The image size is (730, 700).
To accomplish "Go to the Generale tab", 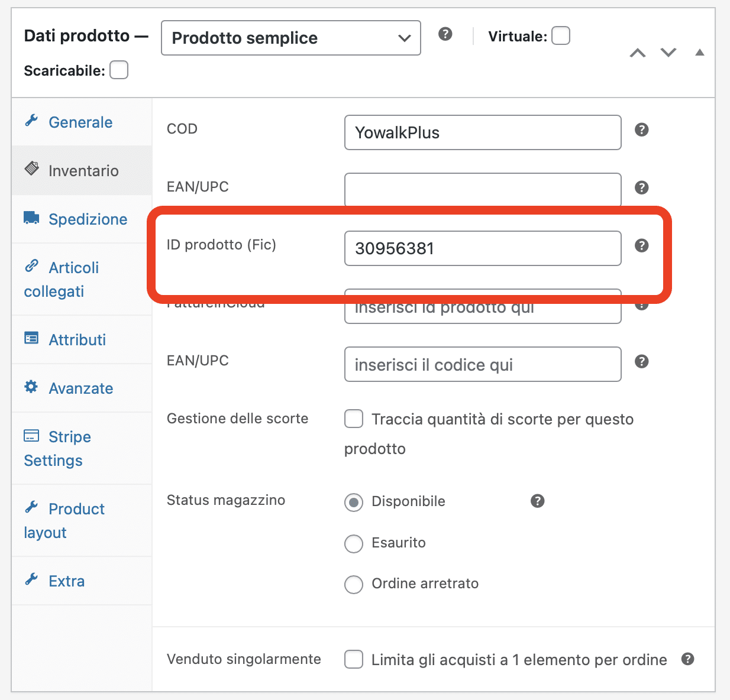I will tap(80, 122).
